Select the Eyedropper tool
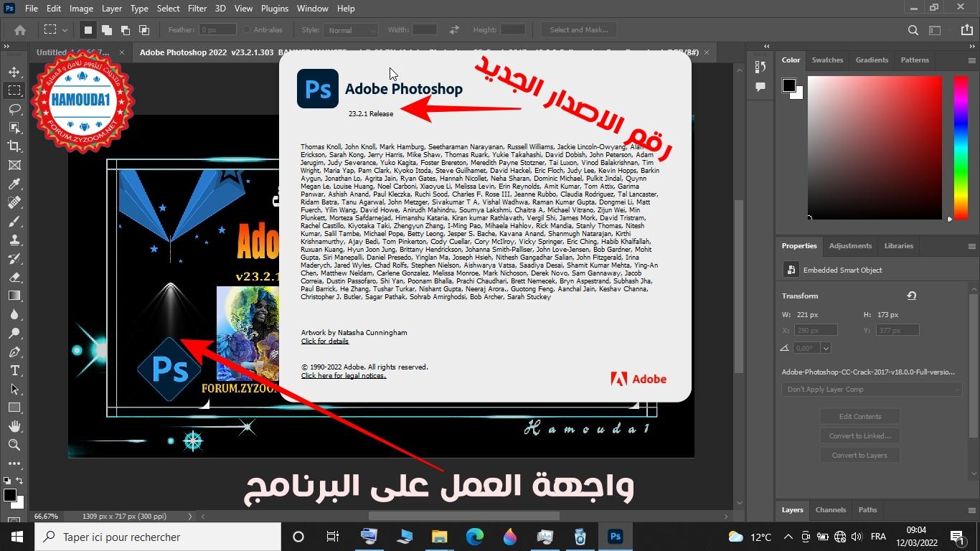 [14, 184]
